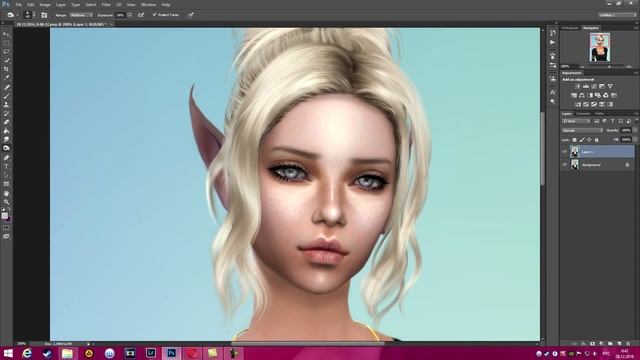The image size is (640, 360).
Task: Open the brush preset picker
Action: tap(28, 15)
